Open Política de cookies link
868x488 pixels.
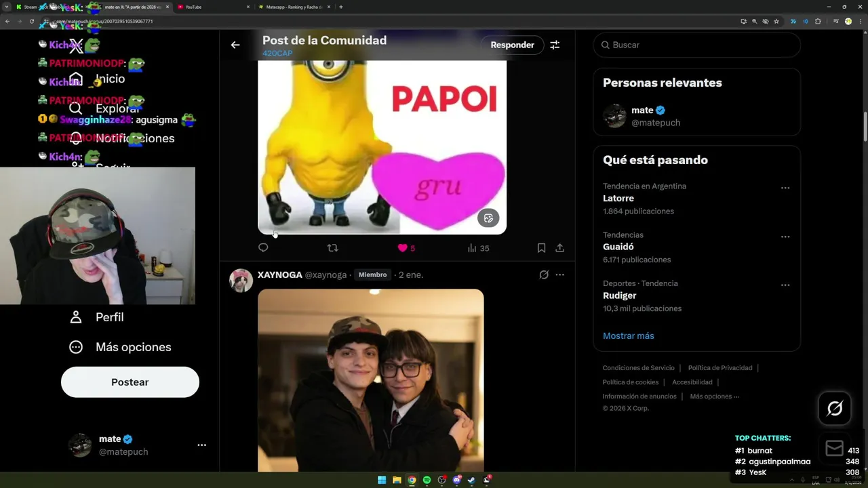tap(631, 382)
